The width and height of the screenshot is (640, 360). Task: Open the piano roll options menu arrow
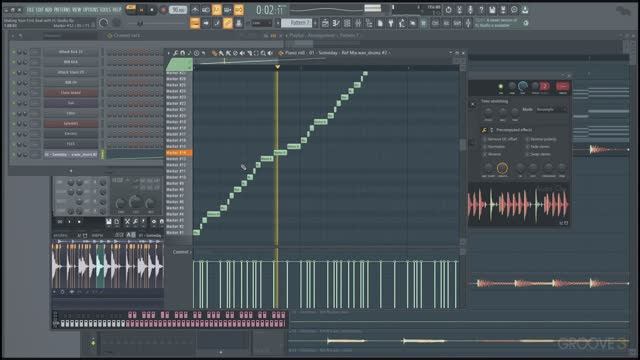pyautogui.click(x=169, y=53)
